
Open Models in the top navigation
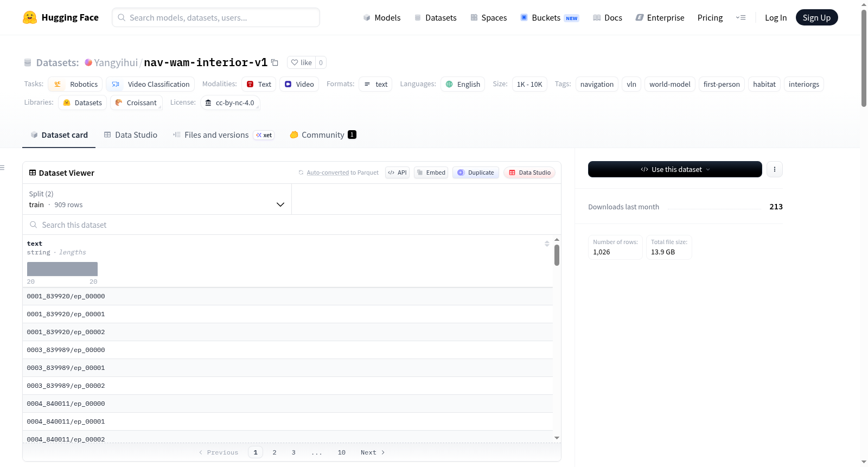pyautogui.click(x=382, y=18)
